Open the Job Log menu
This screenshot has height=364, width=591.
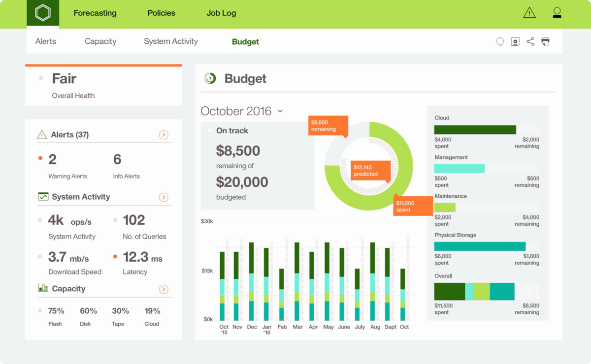[x=221, y=13]
